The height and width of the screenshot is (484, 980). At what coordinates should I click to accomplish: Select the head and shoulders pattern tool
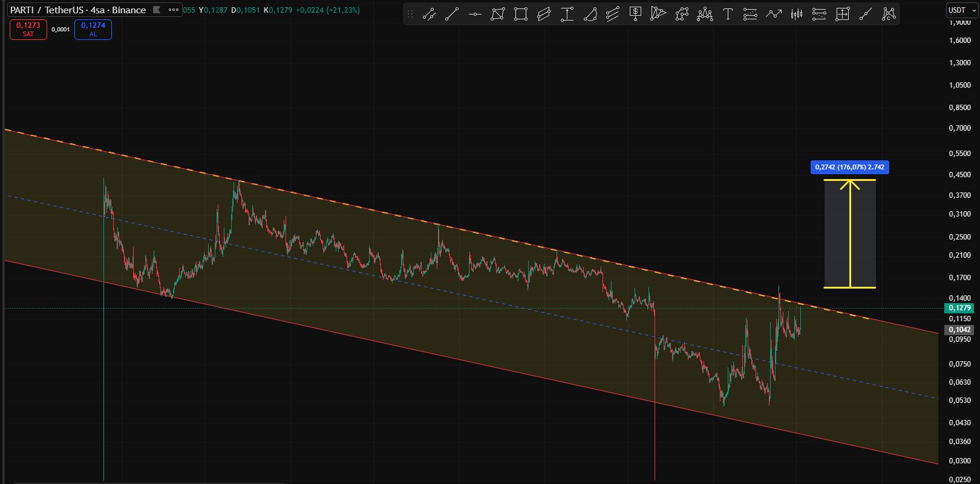pos(705,14)
